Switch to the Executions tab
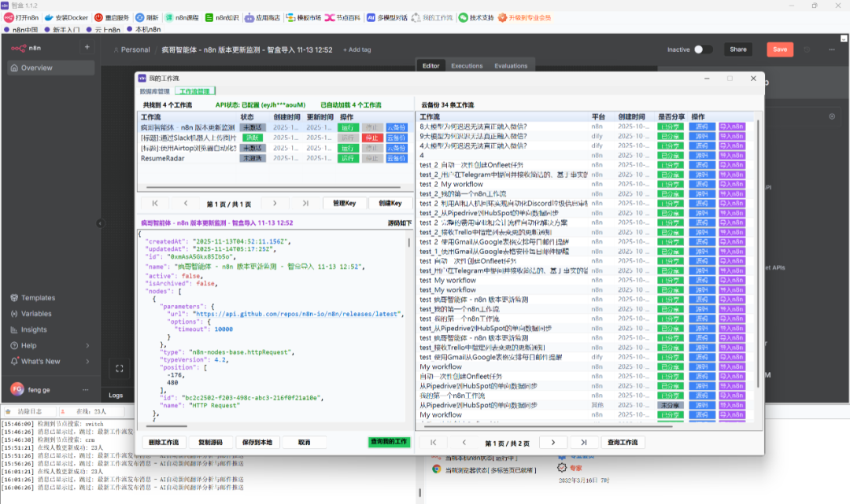Image resolution: width=850 pixels, height=504 pixels. [467, 66]
